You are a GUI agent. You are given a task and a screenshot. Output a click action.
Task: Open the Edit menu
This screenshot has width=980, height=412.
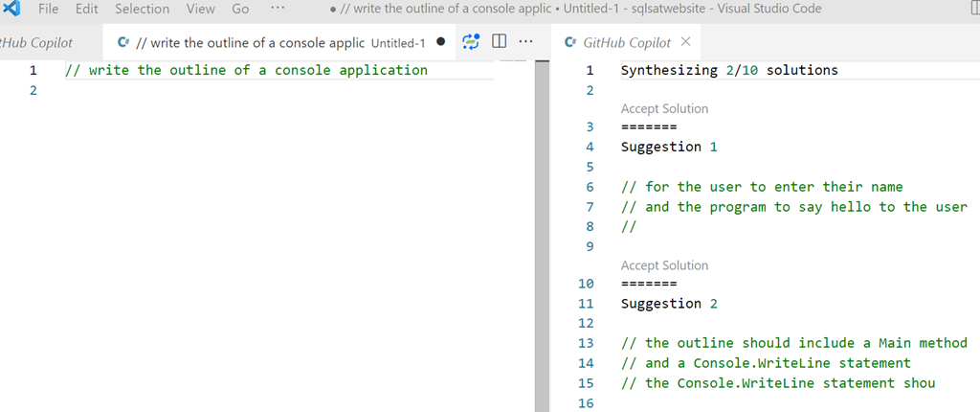(x=86, y=9)
